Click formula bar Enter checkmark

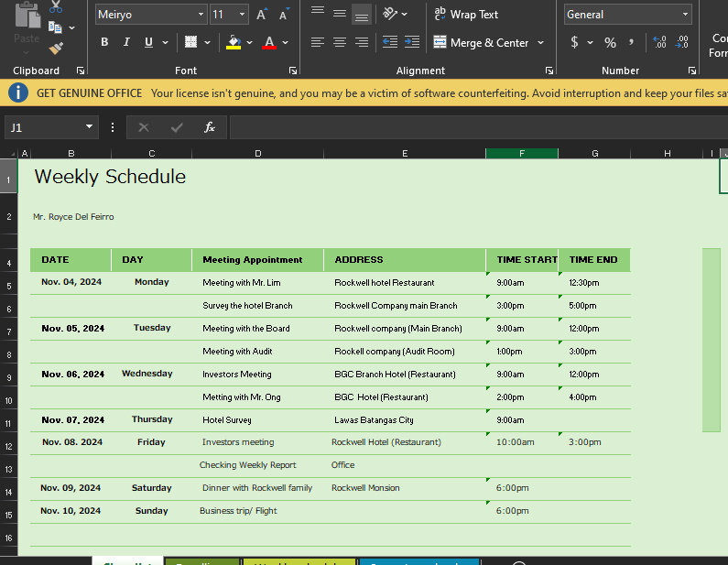point(177,127)
